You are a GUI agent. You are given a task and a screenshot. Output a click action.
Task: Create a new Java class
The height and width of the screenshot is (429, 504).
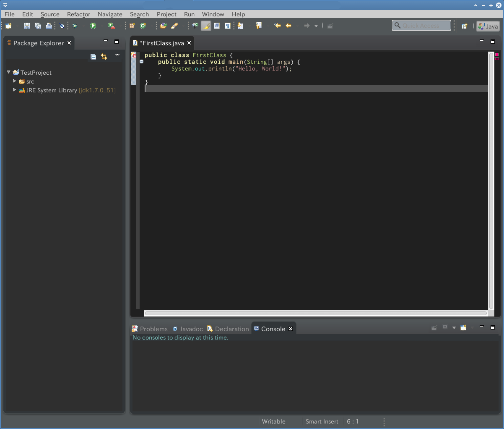(x=143, y=26)
